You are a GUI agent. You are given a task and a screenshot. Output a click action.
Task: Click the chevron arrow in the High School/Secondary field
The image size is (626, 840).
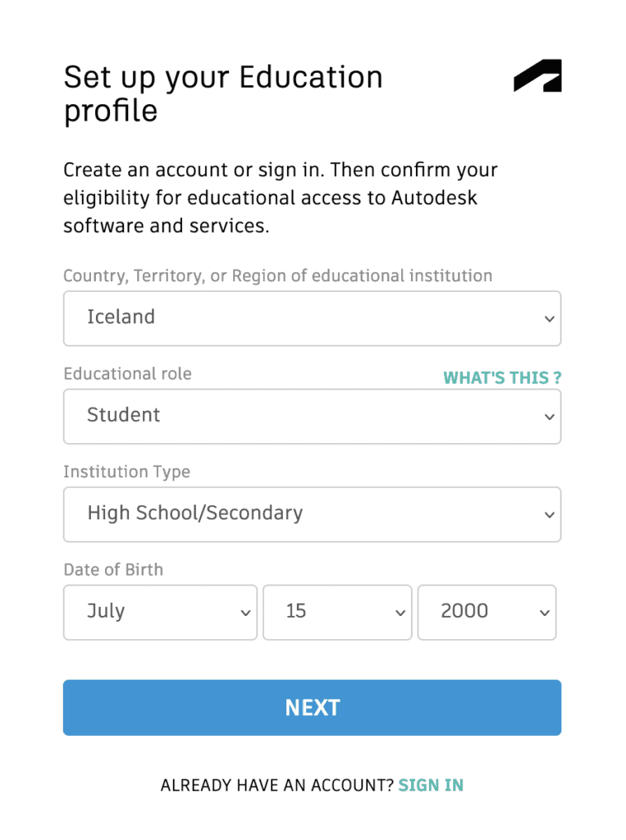[x=550, y=515]
